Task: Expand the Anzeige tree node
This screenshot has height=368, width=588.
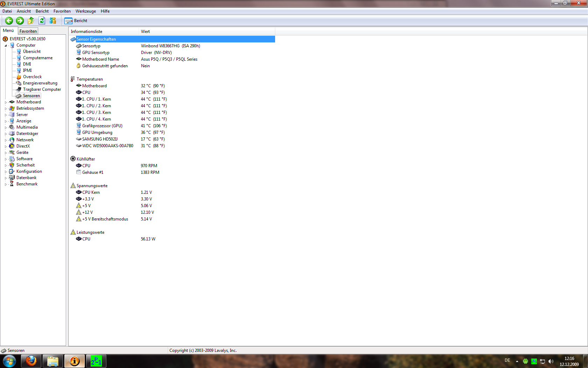Action: (x=6, y=121)
